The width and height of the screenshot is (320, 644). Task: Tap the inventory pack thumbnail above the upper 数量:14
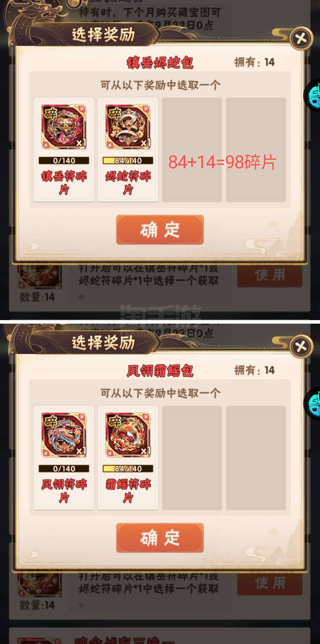tap(39, 277)
